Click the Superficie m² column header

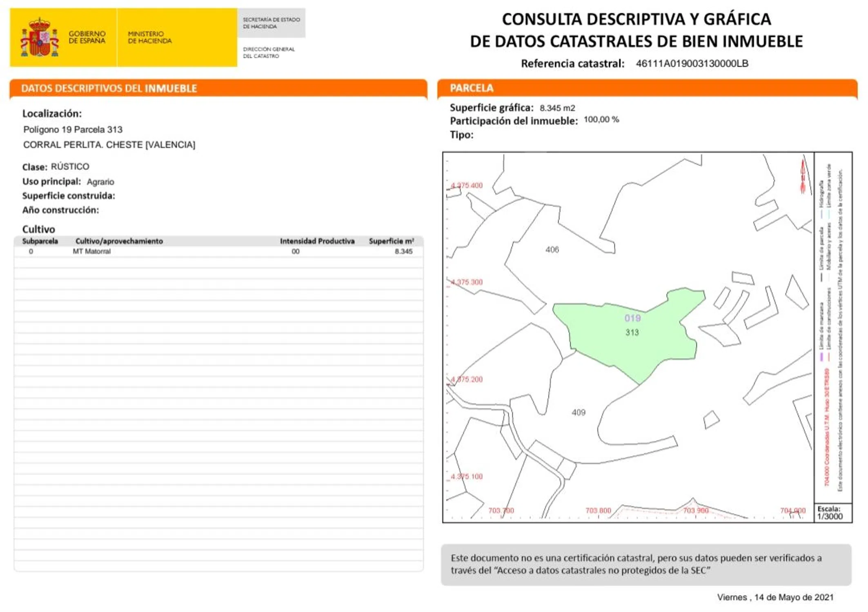391,241
